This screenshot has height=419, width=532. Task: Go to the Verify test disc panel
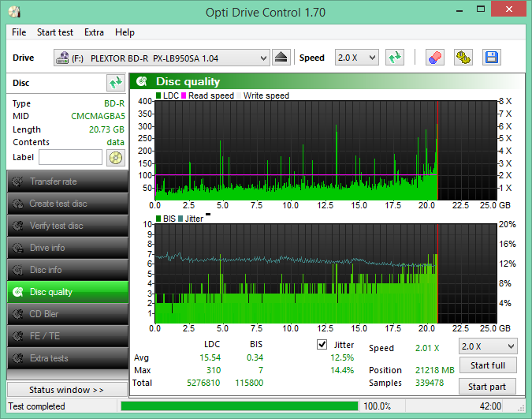pyautogui.click(x=68, y=226)
